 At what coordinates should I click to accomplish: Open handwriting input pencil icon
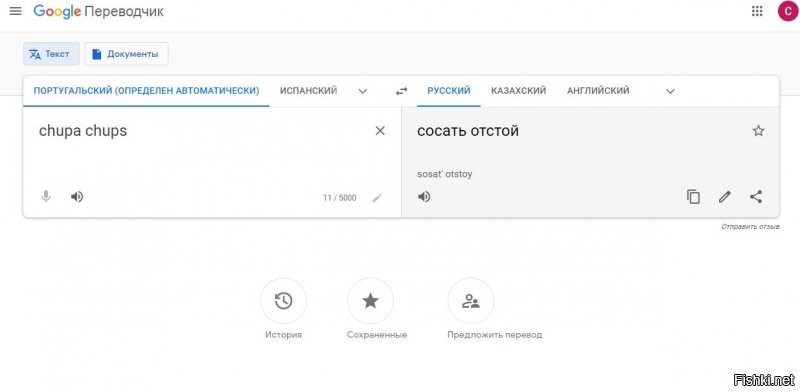click(x=377, y=198)
